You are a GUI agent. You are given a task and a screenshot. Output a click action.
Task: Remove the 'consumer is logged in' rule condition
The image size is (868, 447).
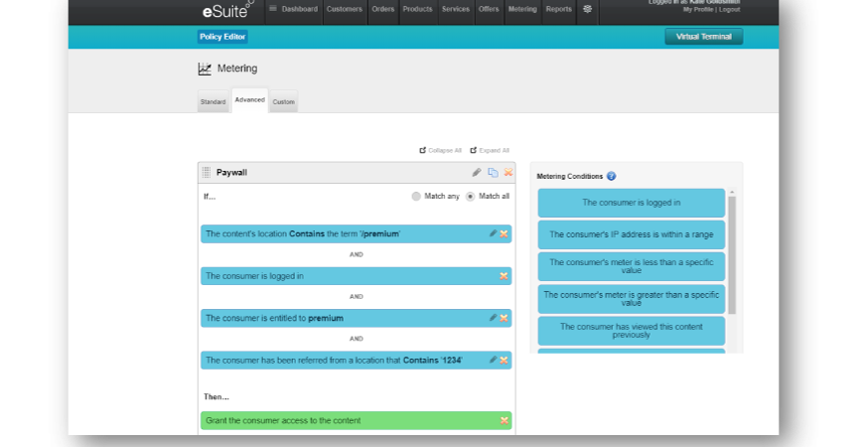click(504, 276)
